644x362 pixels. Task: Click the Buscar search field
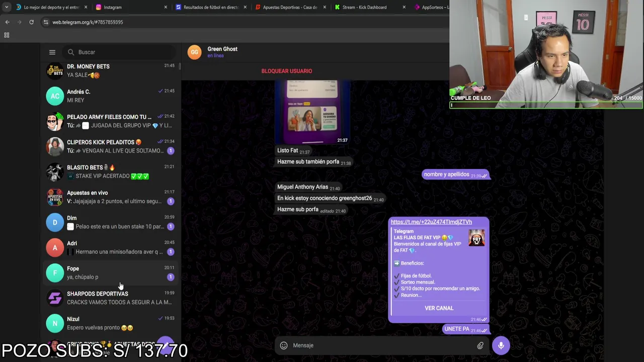[x=119, y=52]
